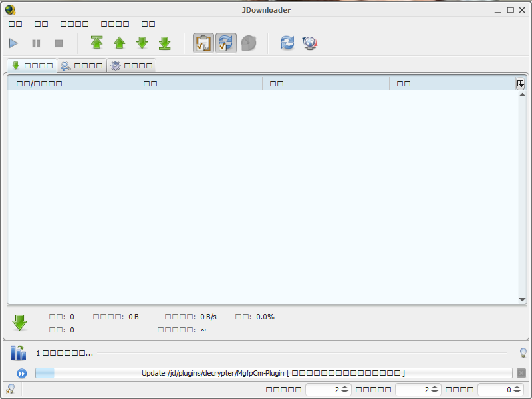The height and width of the screenshot is (399, 532).
Task: Click the scrollbar up arrow of the download list
Action: [x=522, y=94]
